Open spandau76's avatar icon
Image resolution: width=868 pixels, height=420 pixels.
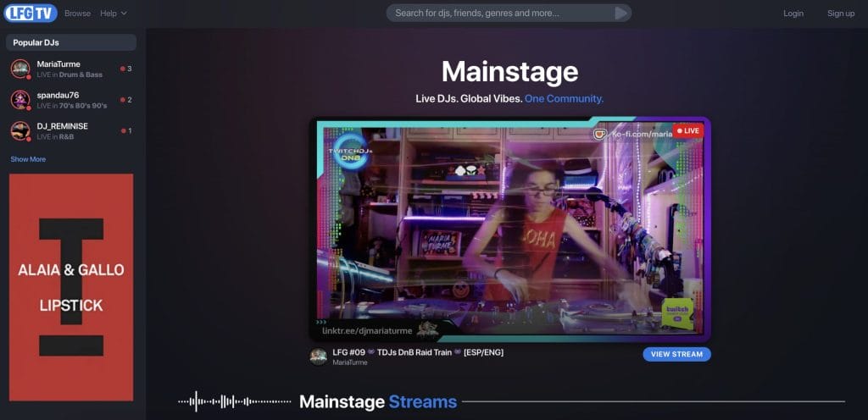20,100
